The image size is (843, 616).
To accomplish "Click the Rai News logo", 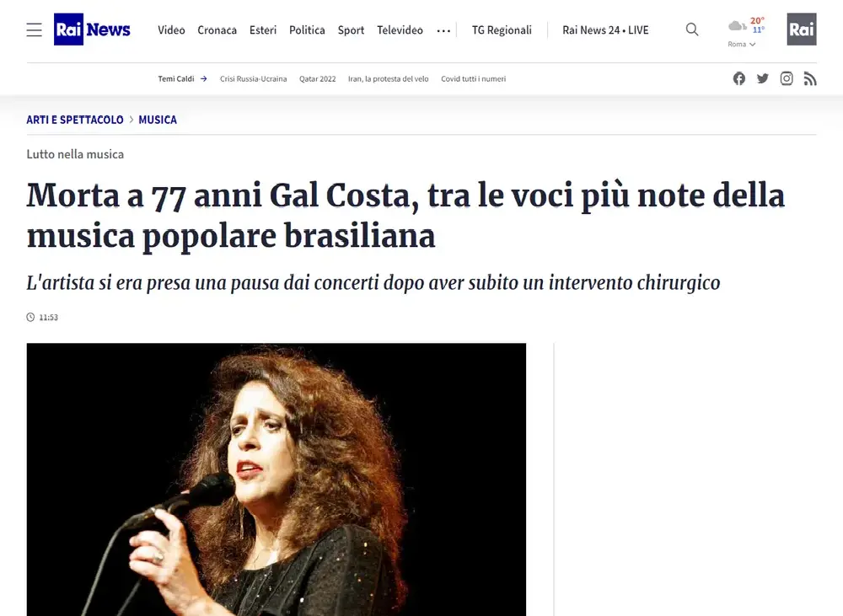I will [x=92, y=29].
